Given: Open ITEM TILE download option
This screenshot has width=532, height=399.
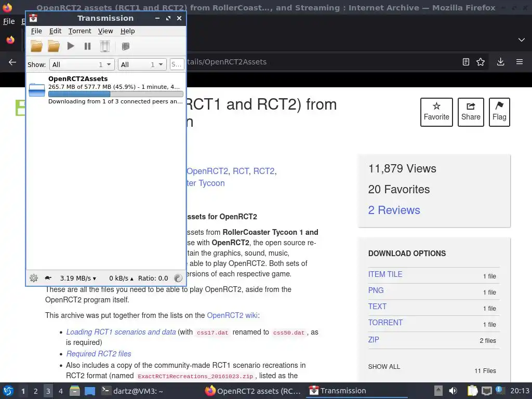Looking at the screenshot, I should 385,274.
